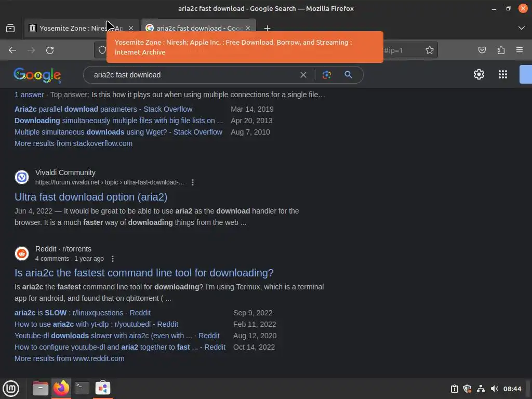Open Terminal from taskbar
Screen dimensions: 532x399
(x=82, y=389)
